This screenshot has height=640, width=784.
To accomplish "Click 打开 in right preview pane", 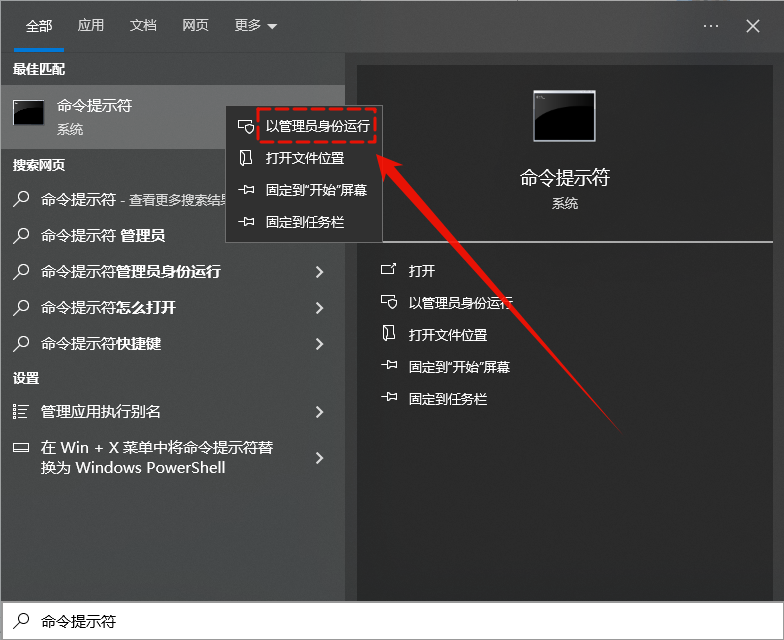I will [x=422, y=271].
